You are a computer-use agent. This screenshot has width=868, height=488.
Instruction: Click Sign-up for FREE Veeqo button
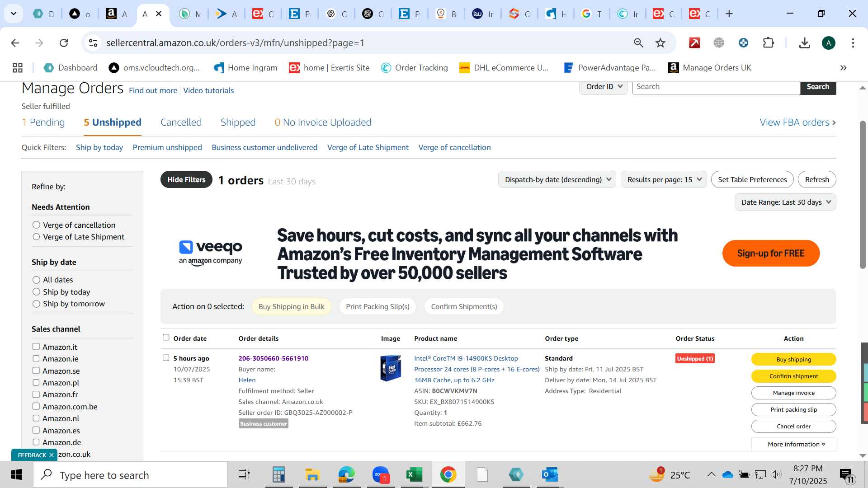coord(771,253)
